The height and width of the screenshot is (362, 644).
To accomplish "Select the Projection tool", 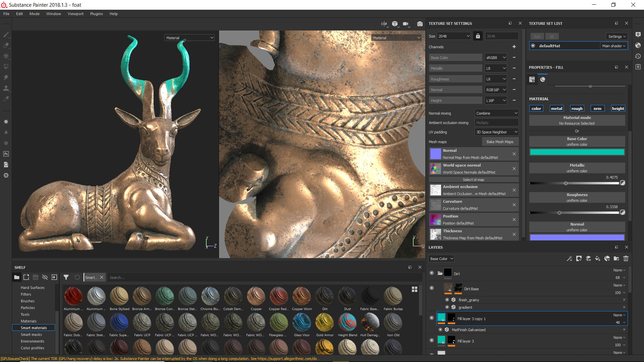I will [6, 56].
